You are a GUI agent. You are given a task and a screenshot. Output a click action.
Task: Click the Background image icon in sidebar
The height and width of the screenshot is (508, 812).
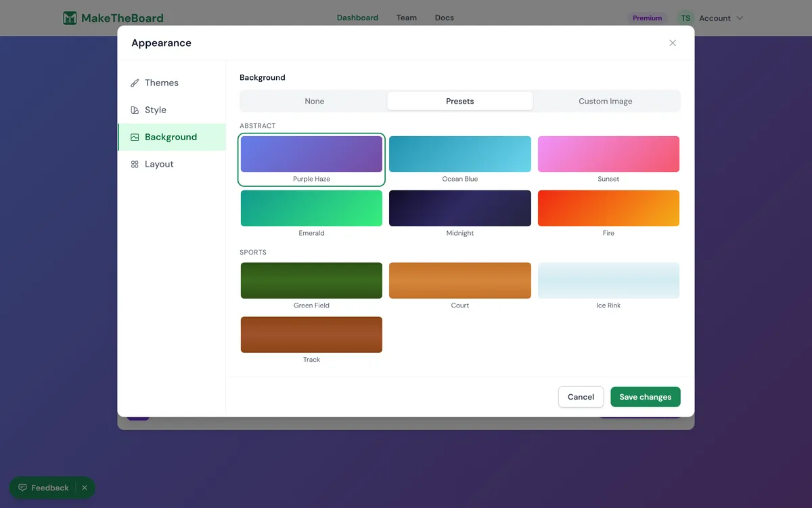tap(135, 137)
